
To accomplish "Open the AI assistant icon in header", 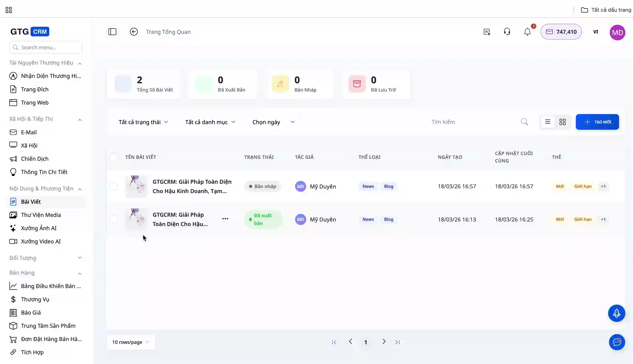I will tap(487, 32).
